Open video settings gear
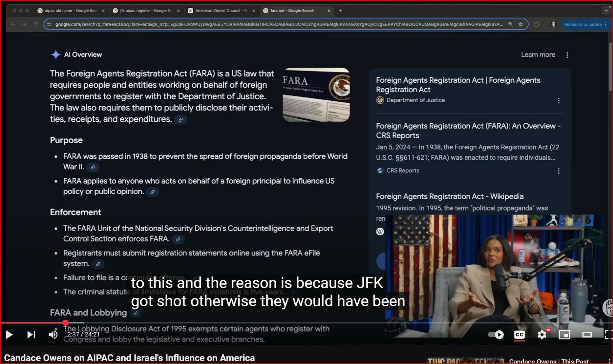Image resolution: width=613 pixels, height=364 pixels. tap(542, 334)
